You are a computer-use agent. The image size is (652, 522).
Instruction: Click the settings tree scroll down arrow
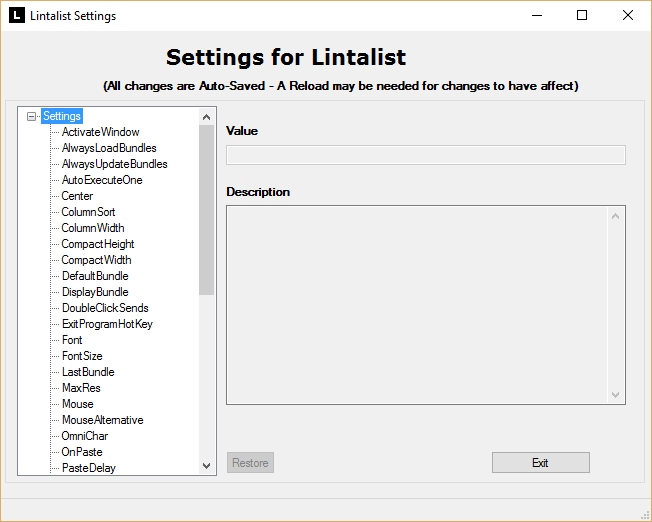coord(207,466)
